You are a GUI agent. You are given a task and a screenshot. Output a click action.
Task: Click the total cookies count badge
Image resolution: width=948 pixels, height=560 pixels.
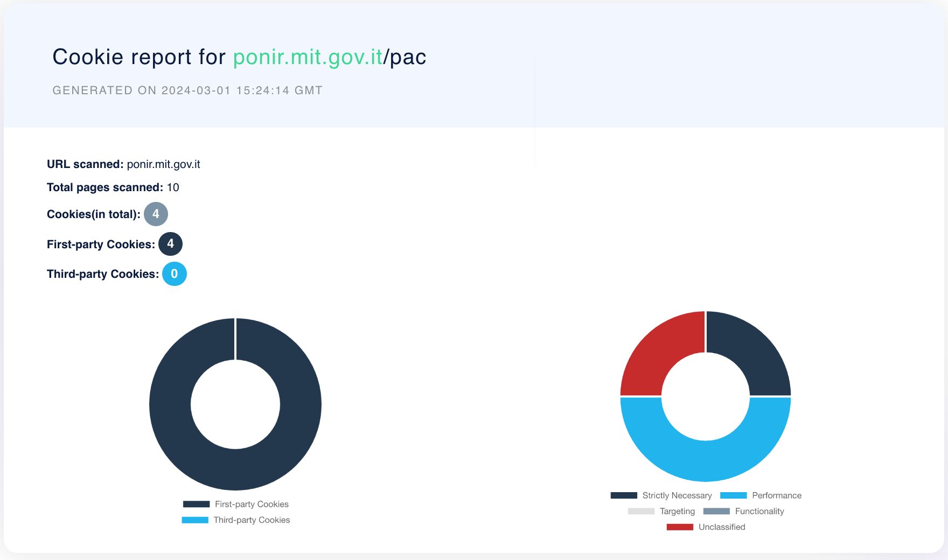[156, 214]
